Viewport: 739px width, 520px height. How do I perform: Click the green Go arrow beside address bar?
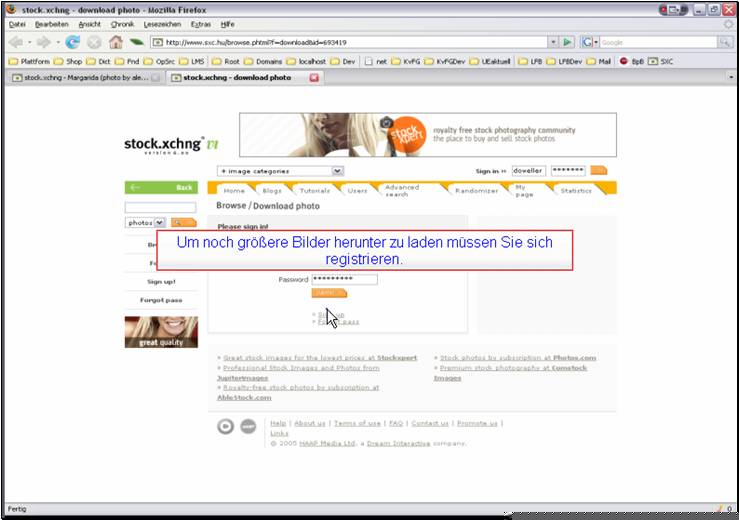pos(567,42)
